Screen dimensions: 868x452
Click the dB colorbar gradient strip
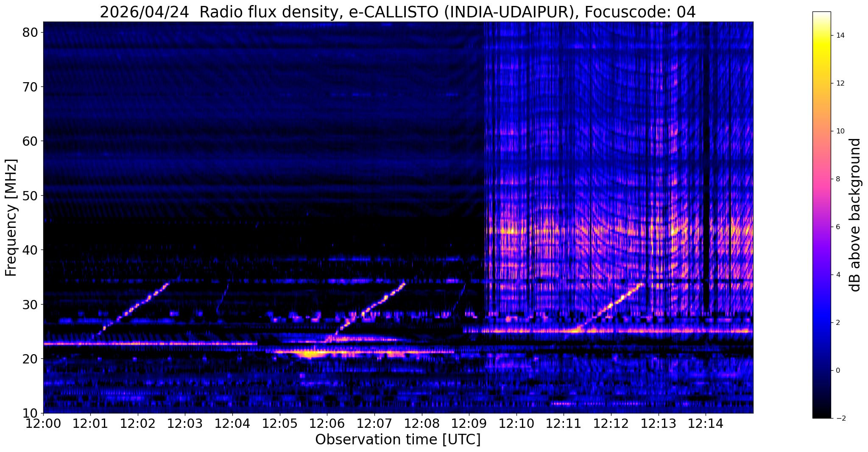click(x=821, y=215)
